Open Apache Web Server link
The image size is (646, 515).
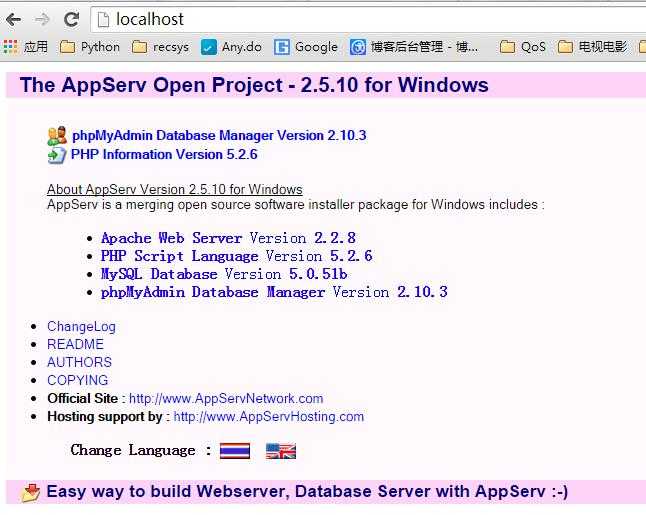[171, 238]
